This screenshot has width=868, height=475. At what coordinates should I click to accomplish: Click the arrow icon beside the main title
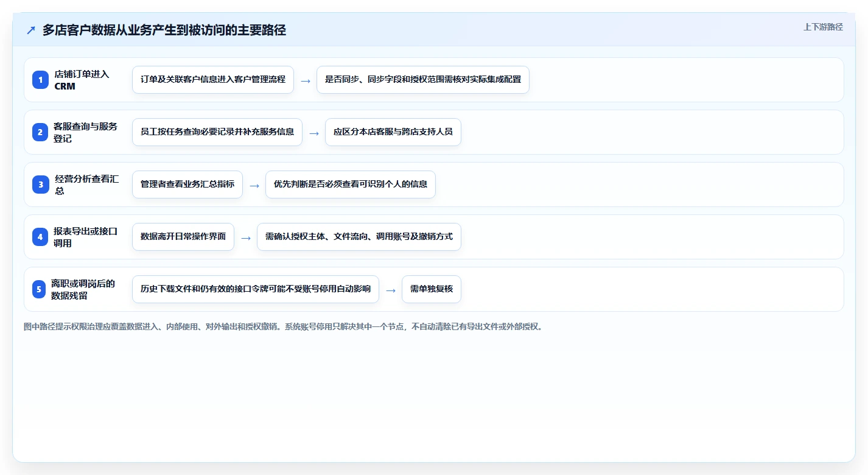click(x=31, y=30)
